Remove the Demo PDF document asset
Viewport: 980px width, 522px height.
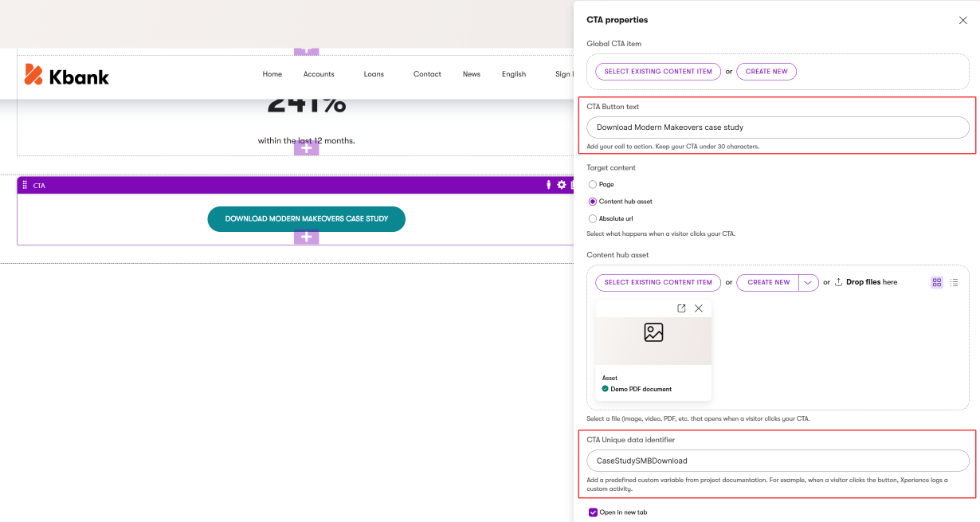tap(699, 308)
